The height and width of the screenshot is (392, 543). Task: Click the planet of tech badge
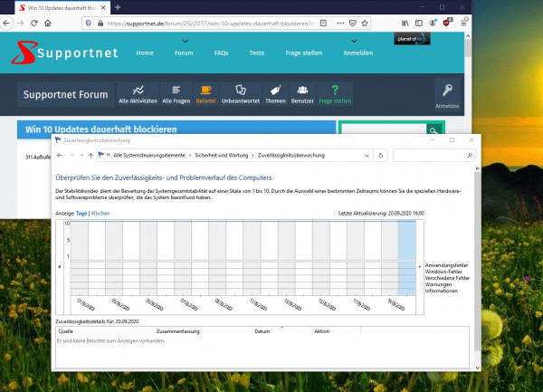coord(412,39)
